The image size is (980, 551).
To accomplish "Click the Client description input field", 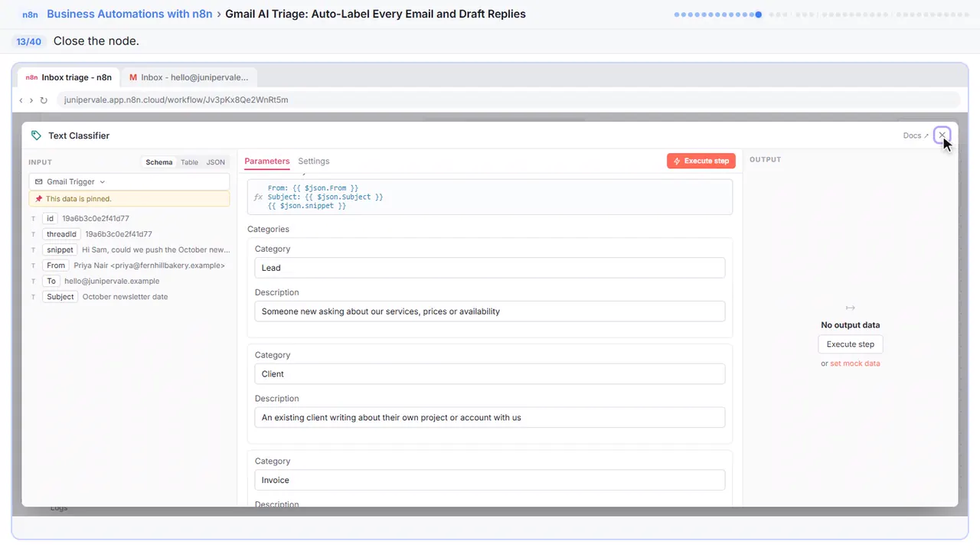I will pyautogui.click(x=489, y=418).
